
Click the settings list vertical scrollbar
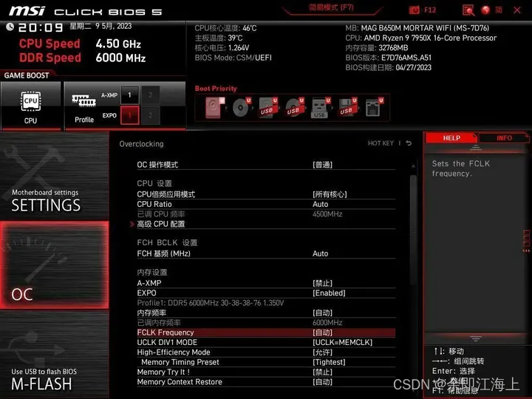coord(413,231)
